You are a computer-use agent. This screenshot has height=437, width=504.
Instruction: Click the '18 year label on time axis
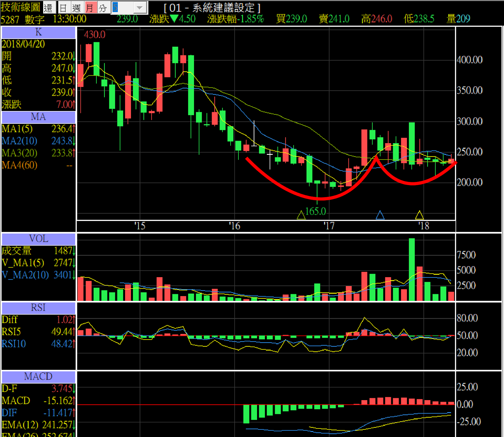(423, 226)
